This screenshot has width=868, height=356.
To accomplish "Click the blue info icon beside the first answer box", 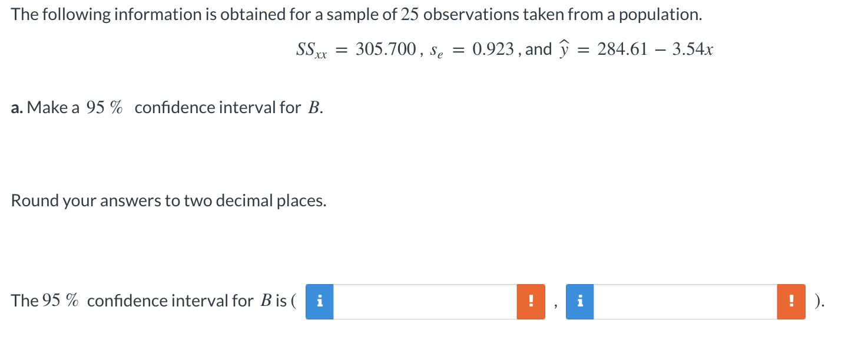I will click(319, 301).
